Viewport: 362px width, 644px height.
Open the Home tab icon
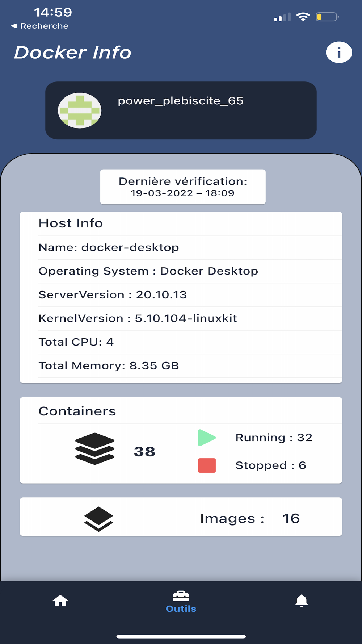point(60,601)
